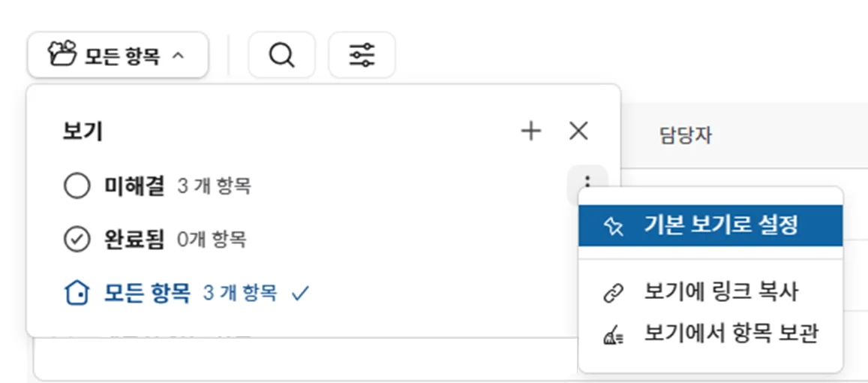
Task: Click the chain link icon in menu
Action: pyautogui.click(x=613, y=292)
